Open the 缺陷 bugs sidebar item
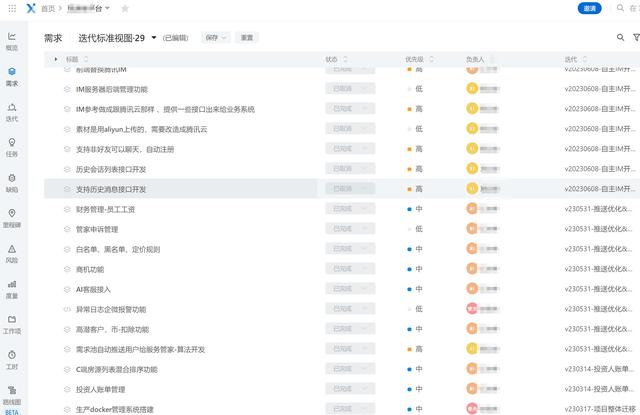The height and width of the screenshot is (415, 640). click(12, 183)
